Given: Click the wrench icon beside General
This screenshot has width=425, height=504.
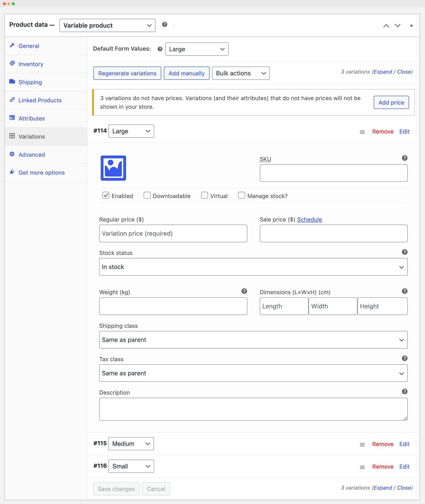Looking at the screenshot, I should [x=12, y=46].
